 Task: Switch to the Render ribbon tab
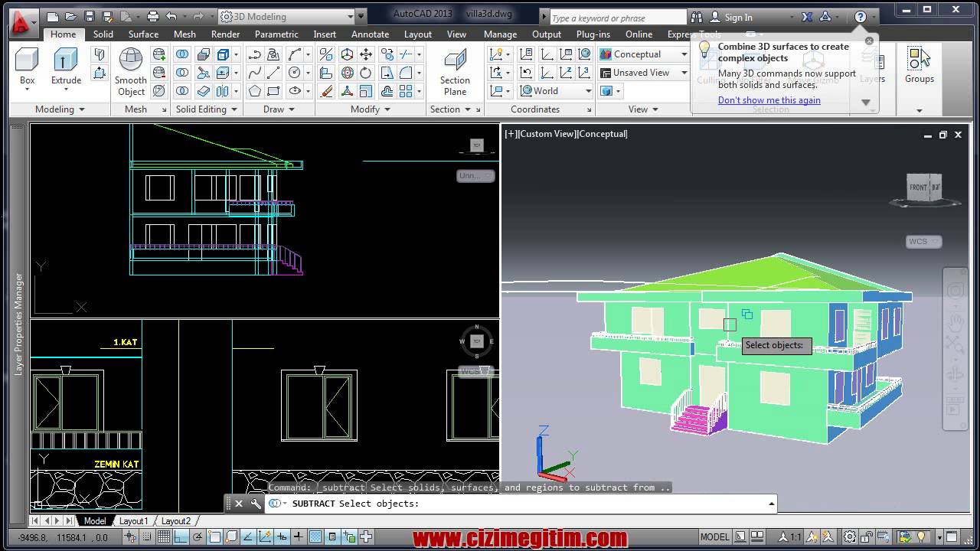click(226, 34)
